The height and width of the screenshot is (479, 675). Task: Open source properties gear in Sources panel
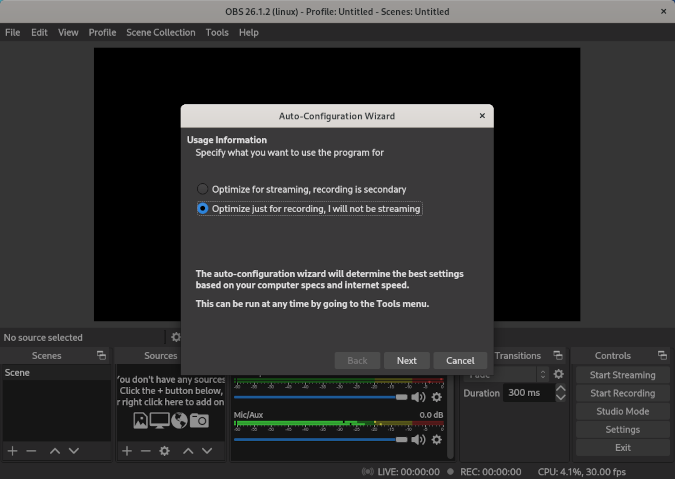(165, 451)
